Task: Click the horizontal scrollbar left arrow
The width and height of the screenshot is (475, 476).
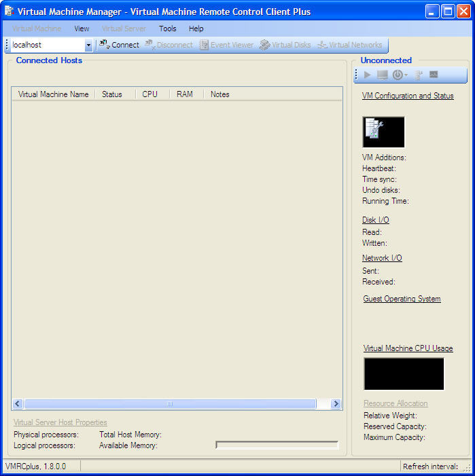Action: pos(18,404)
